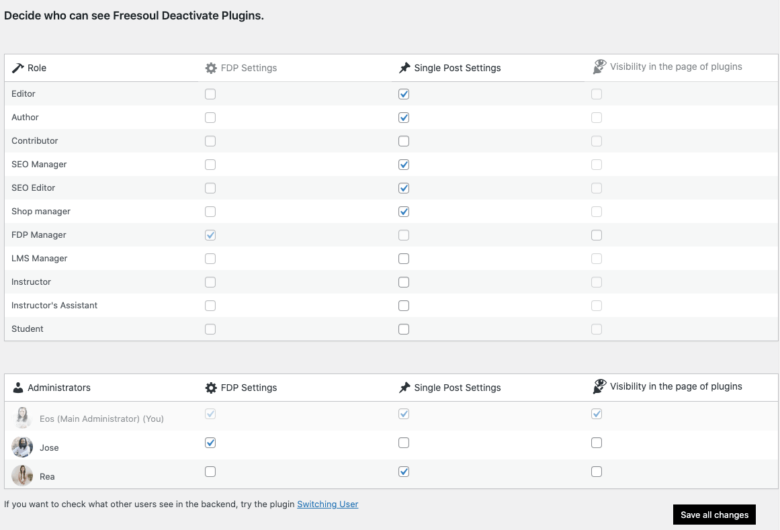Screen dimensions: 780x530
Task: Uncheck FDP Settings for Jose
Action: [x=210, y=443]
